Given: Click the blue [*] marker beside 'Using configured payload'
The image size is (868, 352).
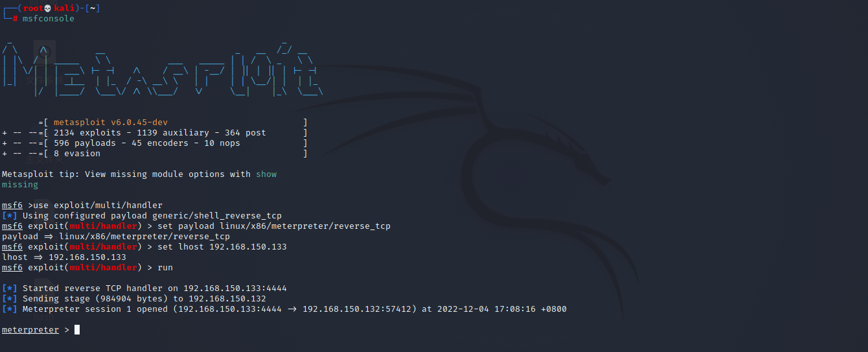Looking at the screenshot, I should click(10, 216).
